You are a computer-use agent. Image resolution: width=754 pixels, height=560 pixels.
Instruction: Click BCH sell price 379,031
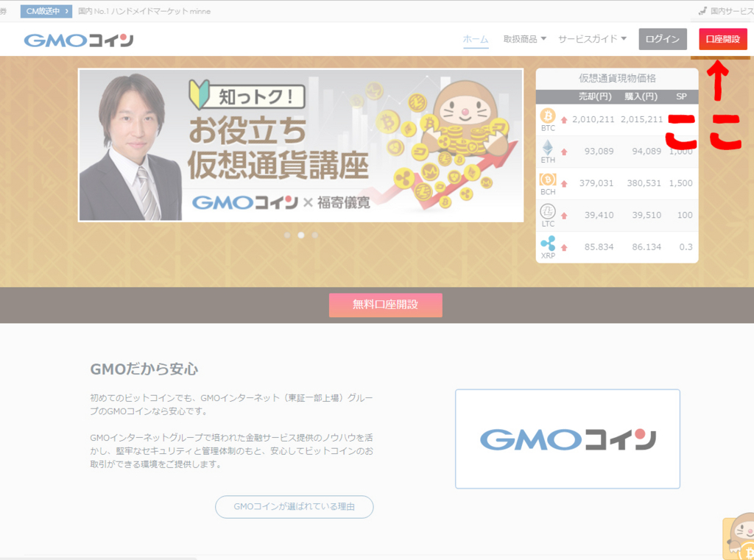click(596, 183)
